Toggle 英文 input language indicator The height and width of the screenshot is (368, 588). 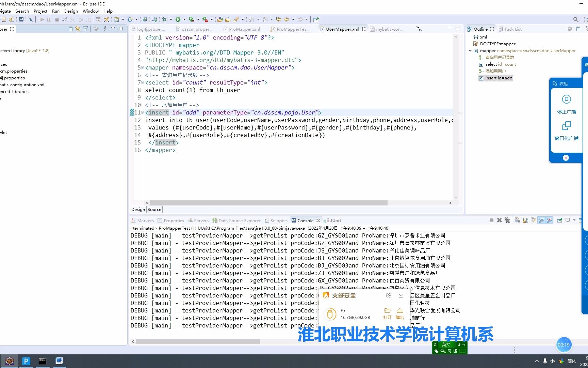tap(446, 344)
